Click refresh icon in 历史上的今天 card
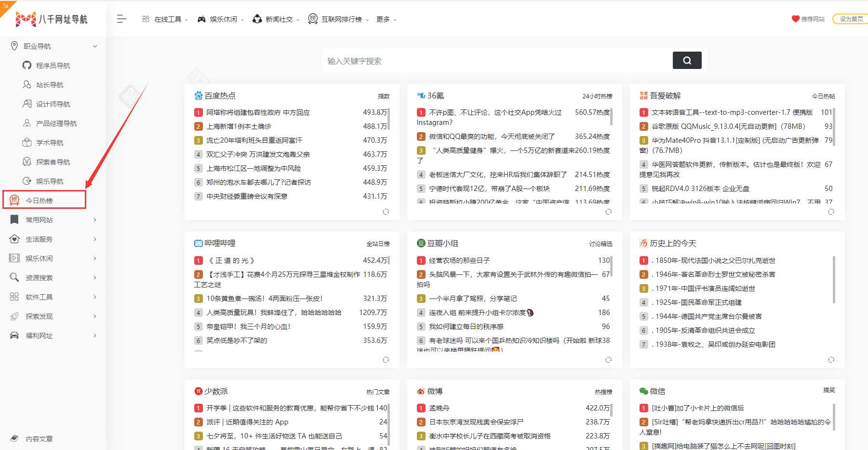This screenshot has width=868, height=450. pos(831,360)
